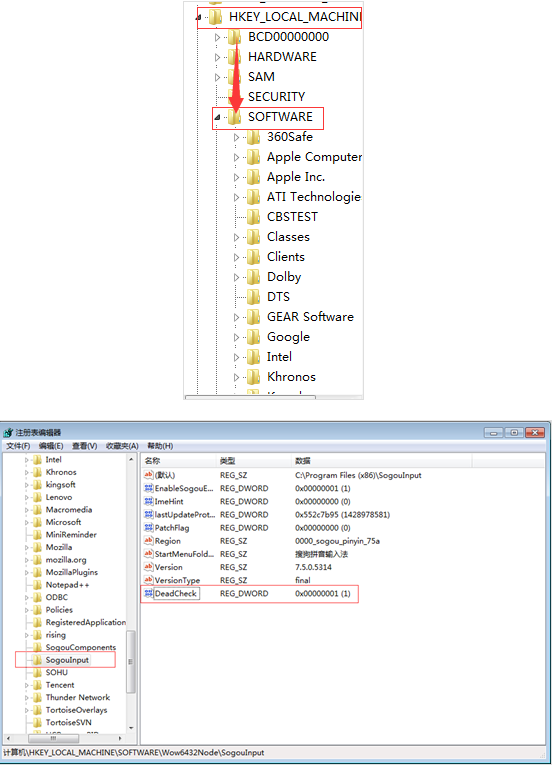Click the ATI Technologies folder icon
The height and width of the screenshot is (766, 555).
click(254, 196)
